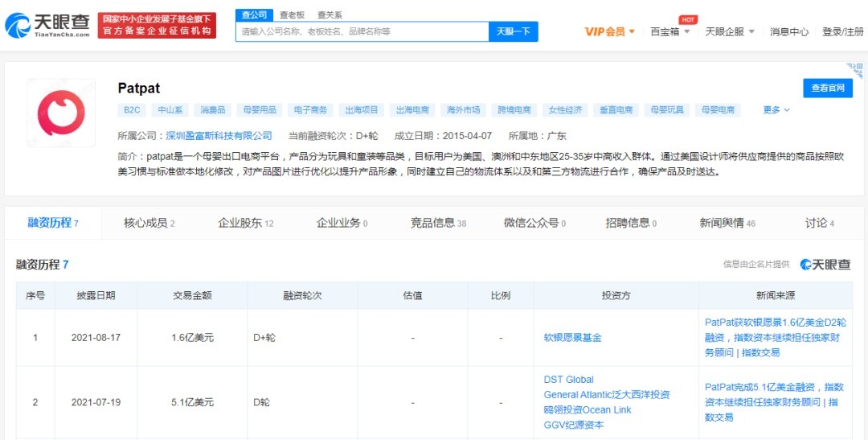Screen dimensions: 868x440
Task: Click the 垂直电商 tag
Action: coord(616,109)
